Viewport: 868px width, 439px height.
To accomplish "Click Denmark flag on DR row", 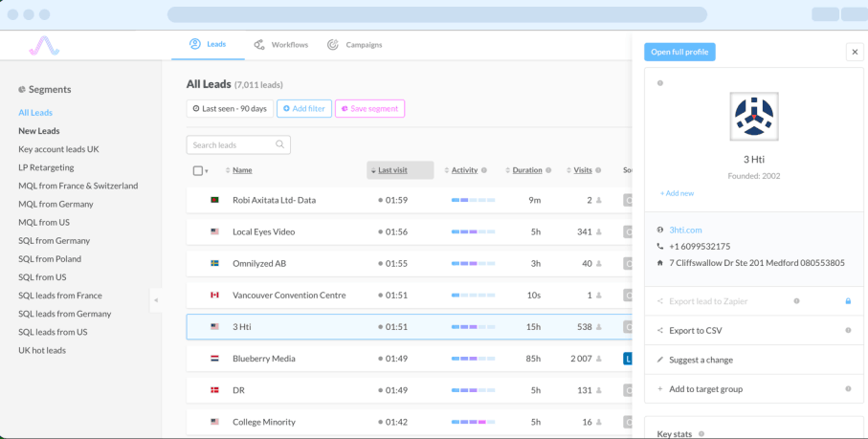I will [x=214, y=390].
